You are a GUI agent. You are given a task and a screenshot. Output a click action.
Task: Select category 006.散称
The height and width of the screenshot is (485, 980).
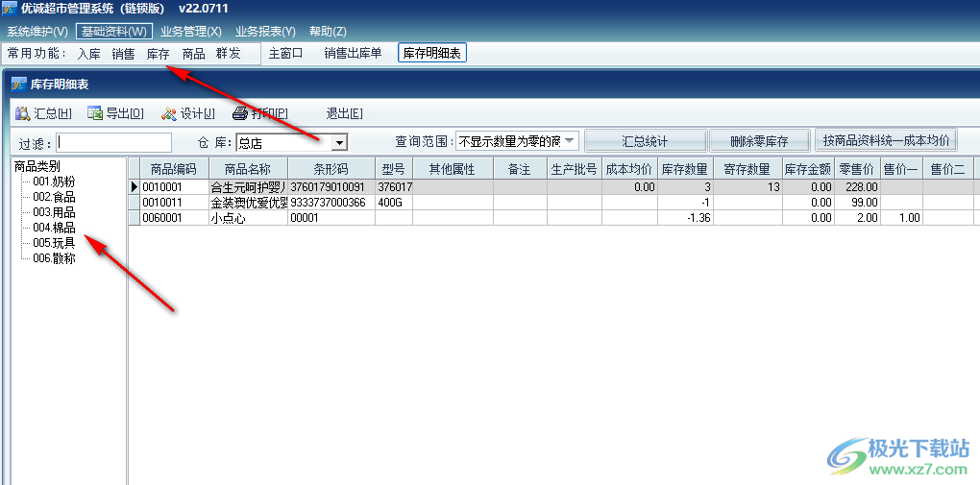tap(54, 257)
